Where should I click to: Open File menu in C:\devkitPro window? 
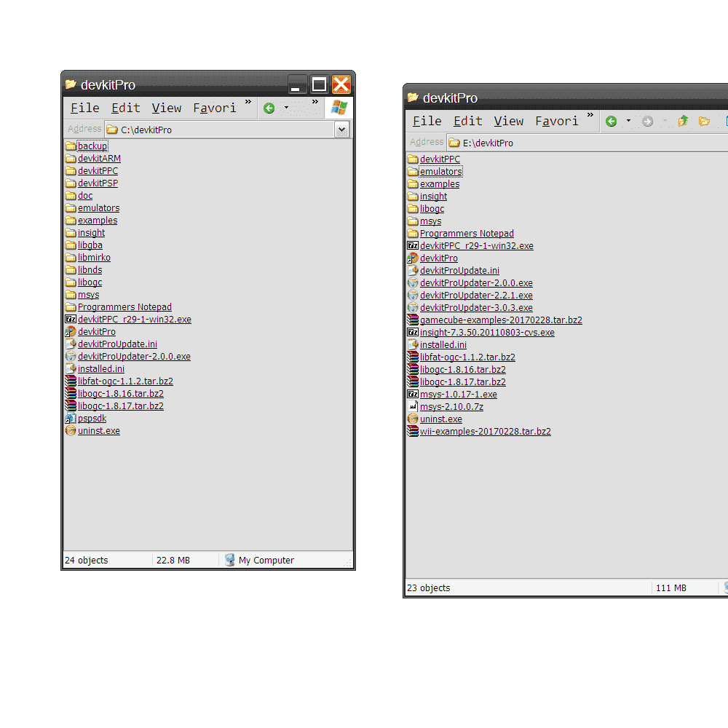(85, 108)
